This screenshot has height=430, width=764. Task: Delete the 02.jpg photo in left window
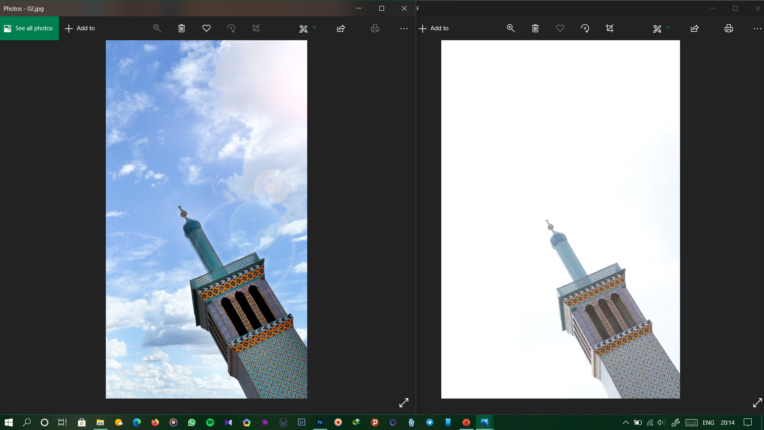point(181,28)
